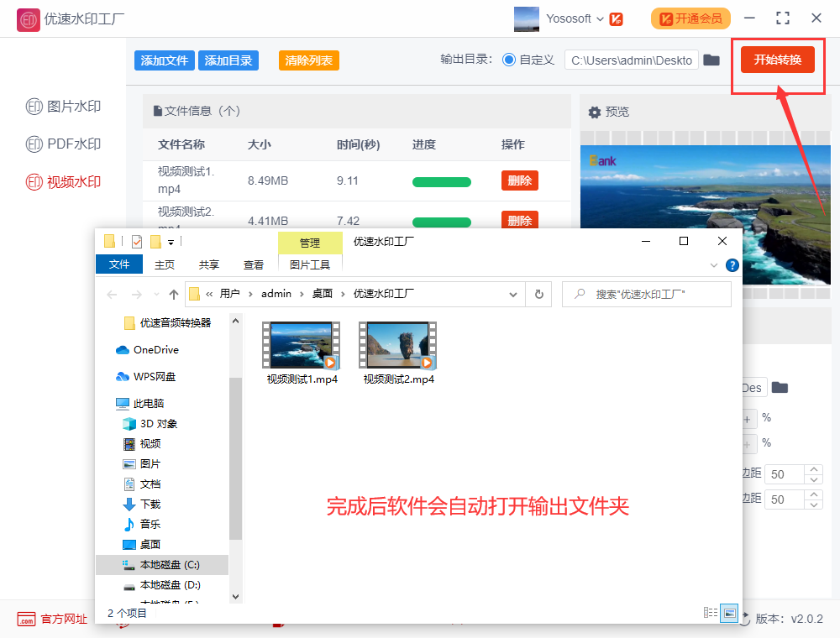
Task: Switch to PDF水印 in sidebar
Action: 64,144
